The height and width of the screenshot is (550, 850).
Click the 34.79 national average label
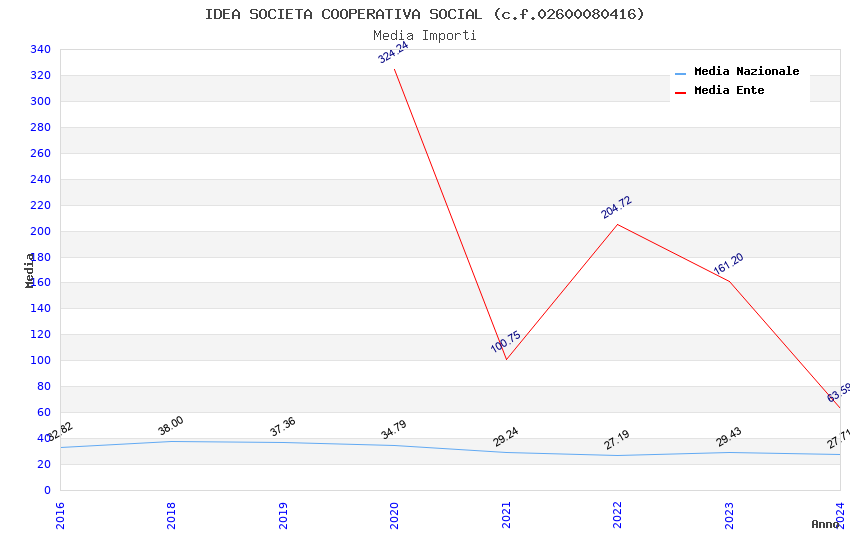point(394,430)
